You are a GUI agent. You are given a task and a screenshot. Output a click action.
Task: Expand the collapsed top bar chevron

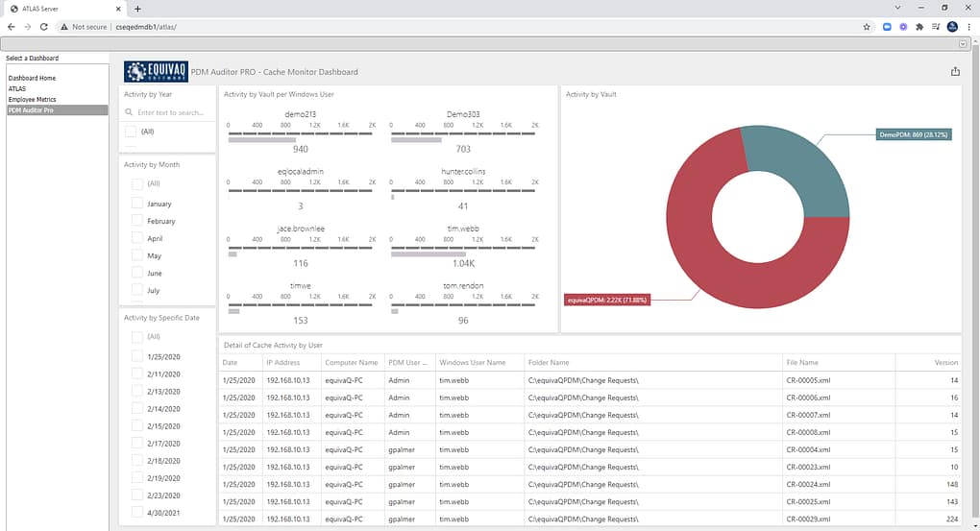click(963, 44)
